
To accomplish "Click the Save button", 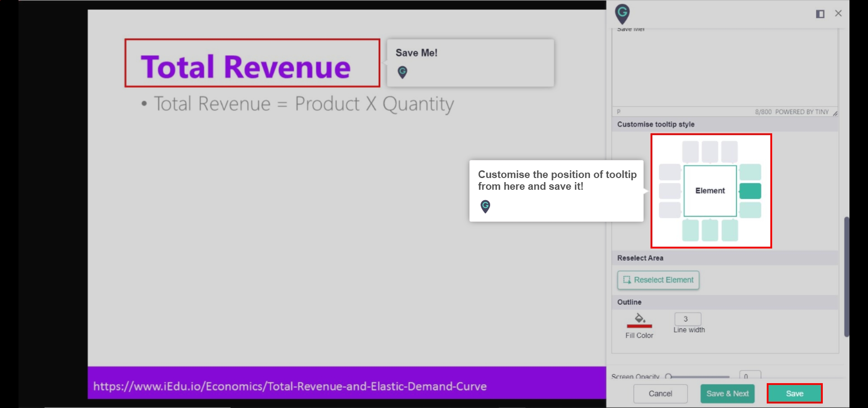I will [794, 394].
